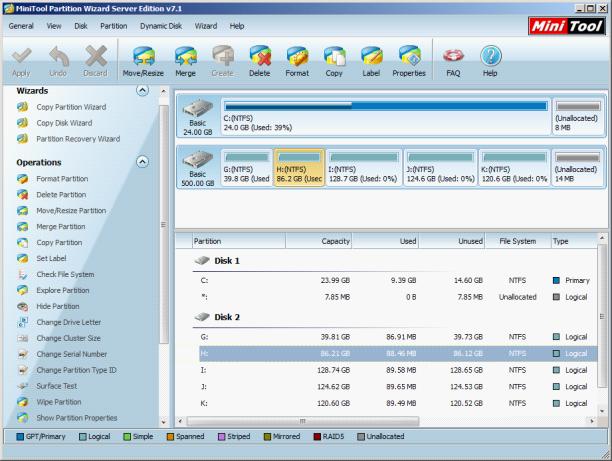
Task: Select the K:(NTFS) partition block in disk map
Action: tap(514, 167)
